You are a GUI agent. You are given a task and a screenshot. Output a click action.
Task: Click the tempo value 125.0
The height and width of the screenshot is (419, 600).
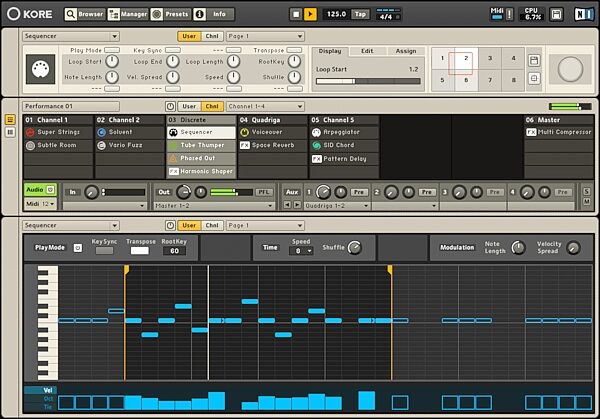[336, 14]
